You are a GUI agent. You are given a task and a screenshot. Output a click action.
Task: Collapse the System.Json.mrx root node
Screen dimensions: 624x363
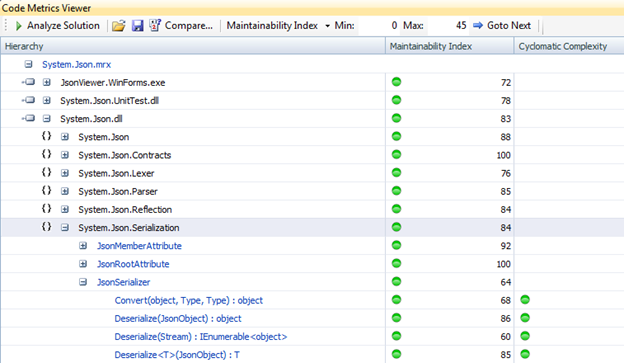point(28,64)
